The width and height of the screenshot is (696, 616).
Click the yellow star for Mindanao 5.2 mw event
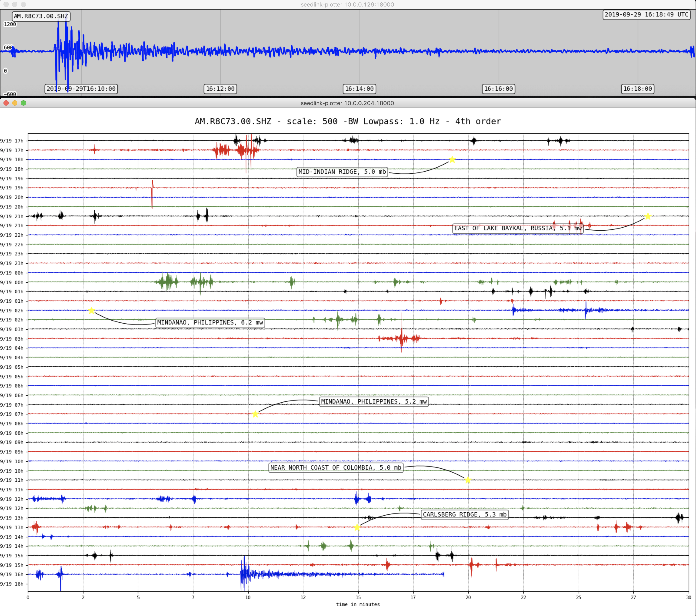[x=255, y=414]
